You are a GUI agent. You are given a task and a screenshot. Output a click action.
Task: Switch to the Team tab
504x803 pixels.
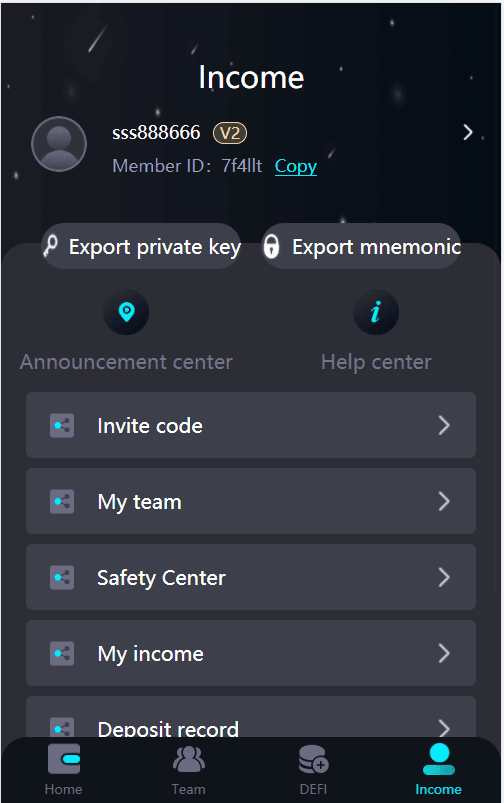coord(188,770)
